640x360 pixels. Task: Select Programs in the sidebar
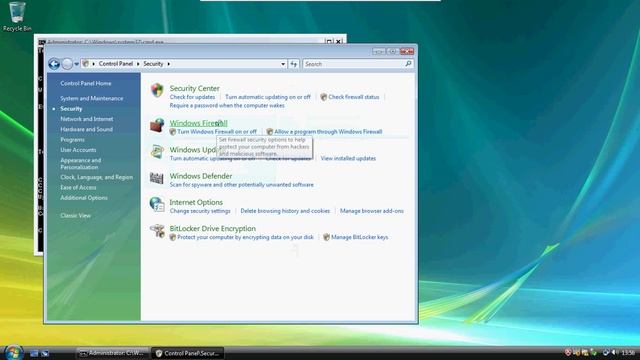(x=72, y=140)
